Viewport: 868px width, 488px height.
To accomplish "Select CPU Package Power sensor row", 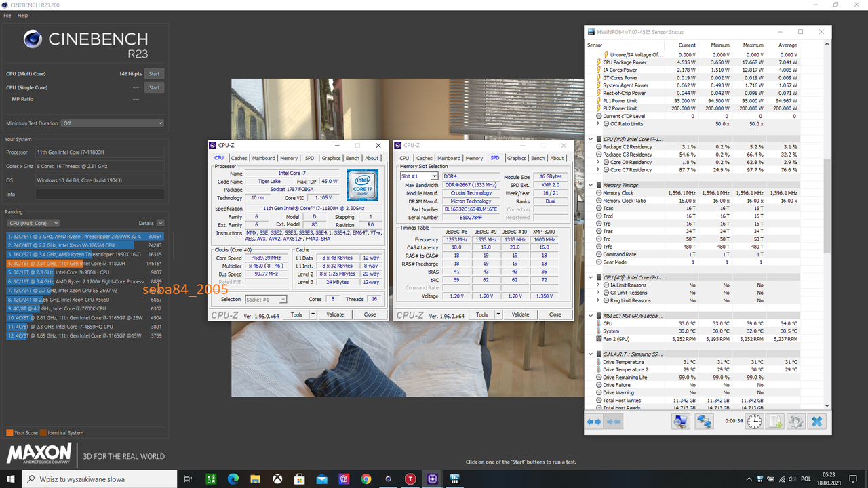I will pos(692,62).
